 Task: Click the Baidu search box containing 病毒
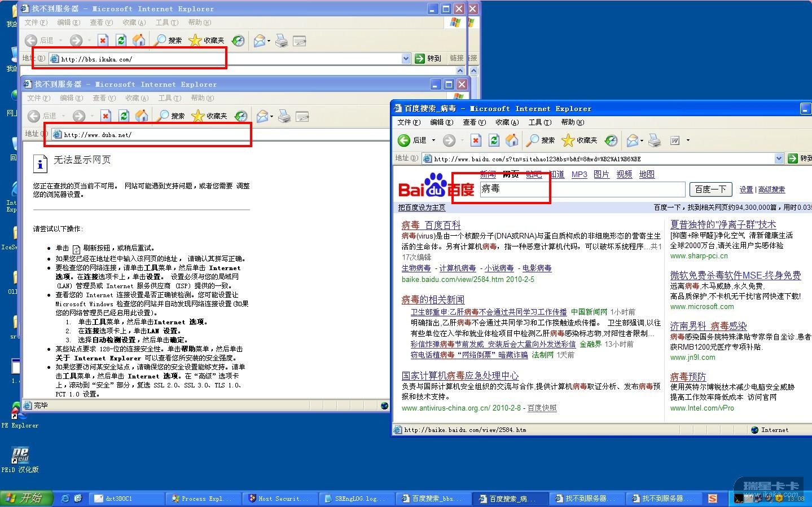pos(582,189)
